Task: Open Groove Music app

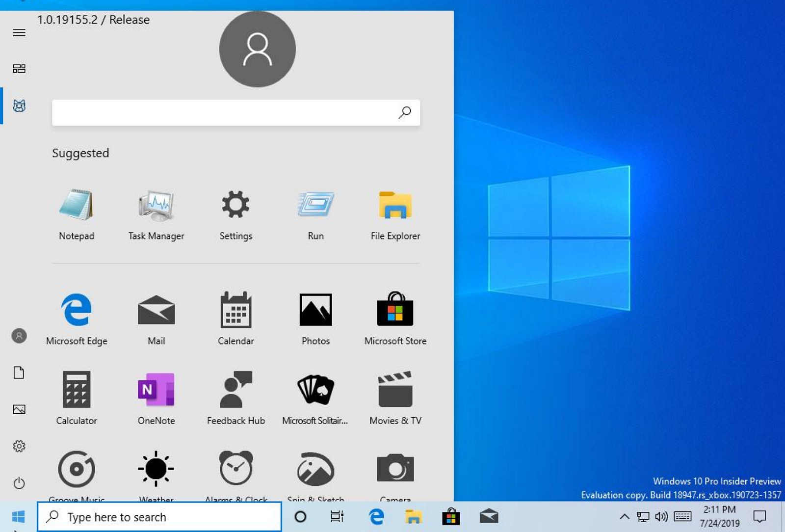Action: [x=76, y=475]
